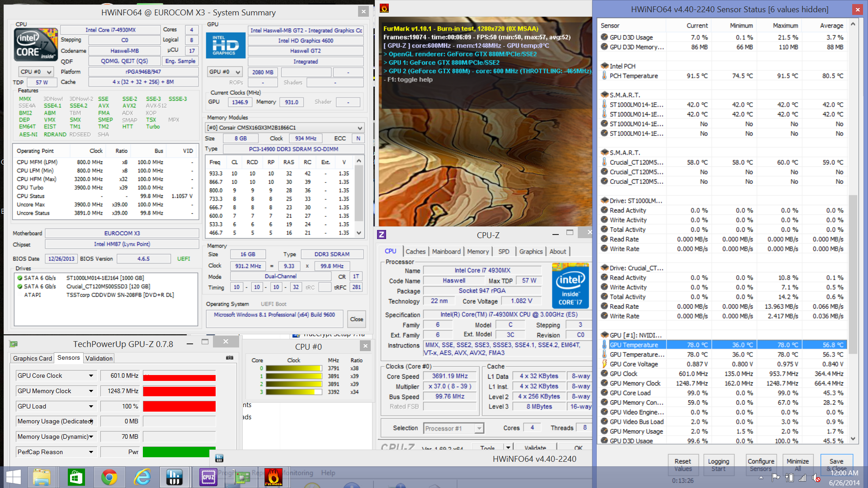868x488 pixels.
Task: Open the Validation tab in GPU-Z
Action: coord(99,358)
